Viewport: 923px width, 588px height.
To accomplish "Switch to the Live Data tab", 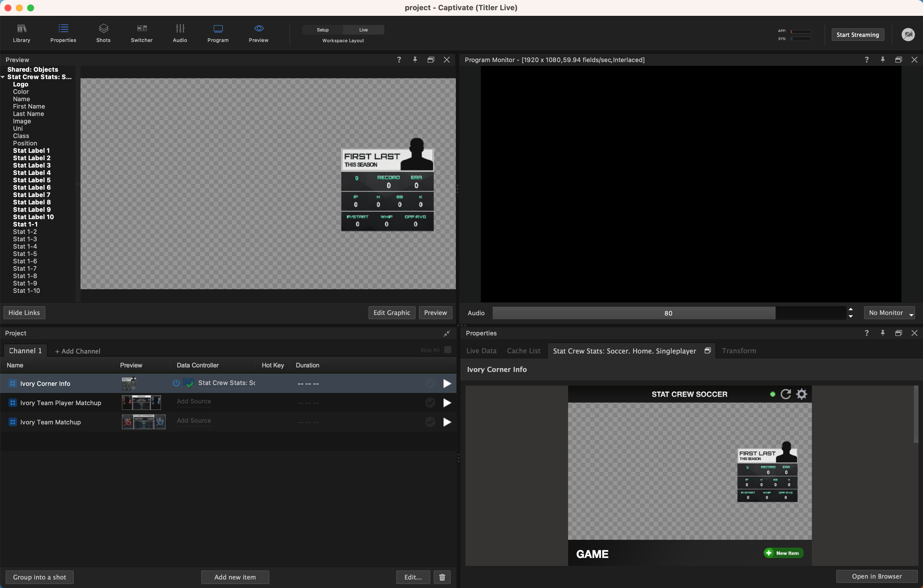I will coord(481,351).
